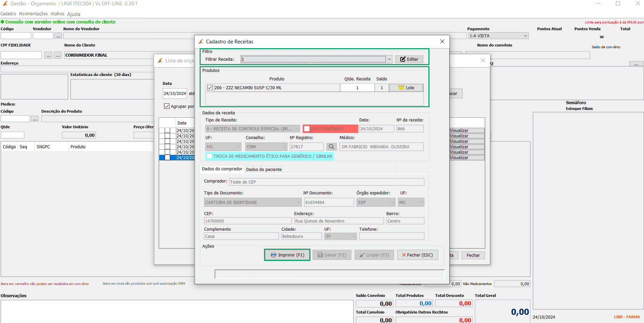Open the Cadastro menu
Image resolution: width=644 pixels, height=323 pixels.
[8, 14]
